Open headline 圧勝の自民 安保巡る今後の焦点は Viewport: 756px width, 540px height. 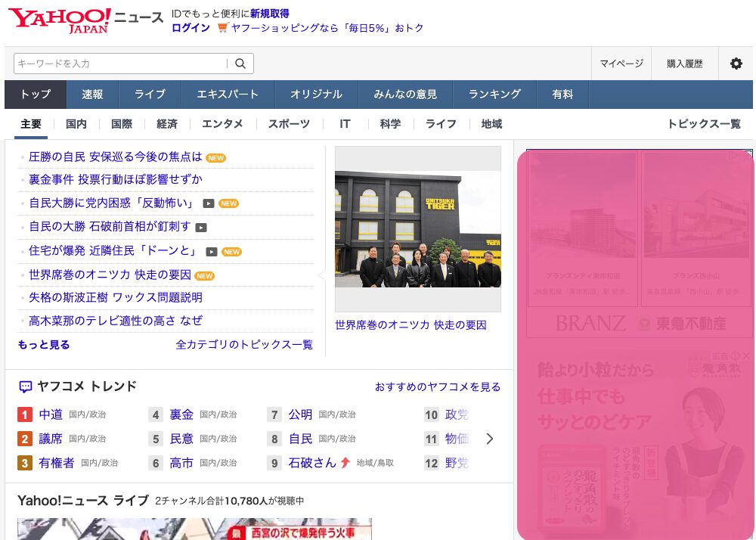coord(116,157)
